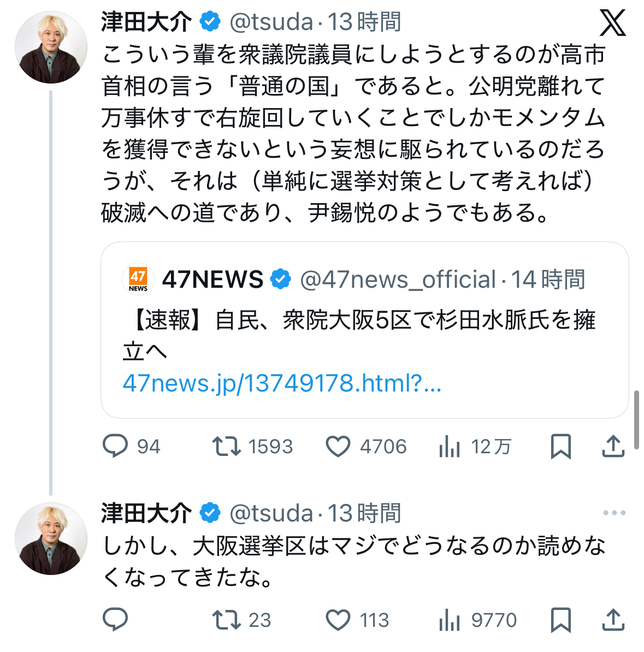Open the @47news_official profile handle
Image resolution: width=644 pixels, height=652 pixels.
pyautogui.click(x=398, y=280)
